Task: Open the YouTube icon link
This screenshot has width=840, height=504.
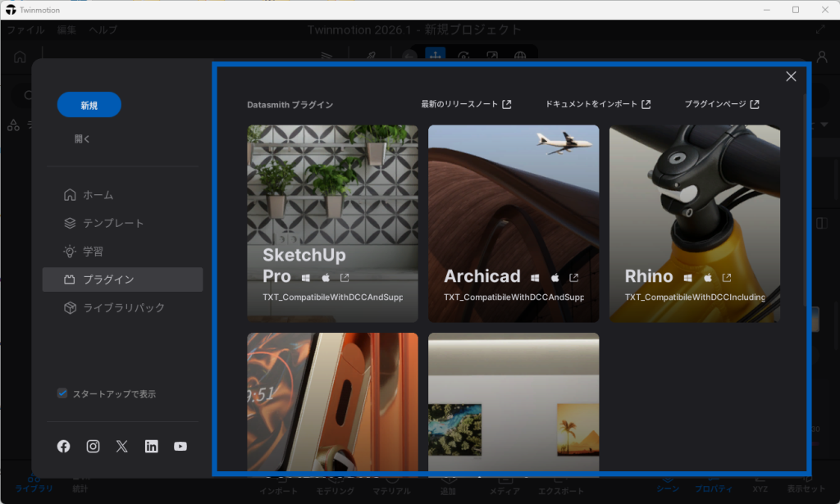Action: pos(180,446)
